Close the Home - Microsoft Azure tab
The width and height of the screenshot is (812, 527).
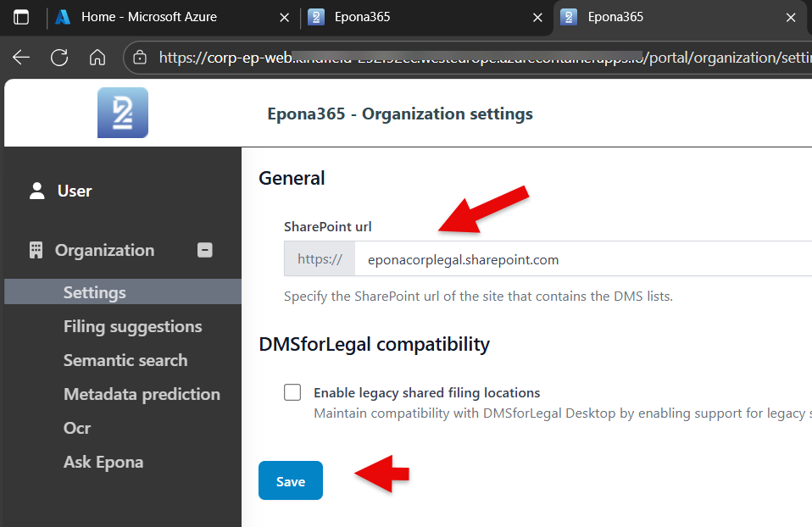point(284,17)
